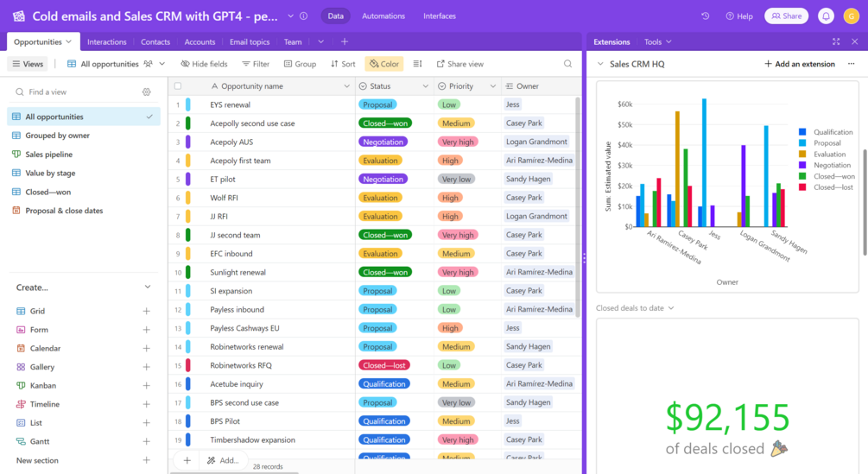Open the Accounts table tab
The image size is (868, 474).
coord(200,41)
